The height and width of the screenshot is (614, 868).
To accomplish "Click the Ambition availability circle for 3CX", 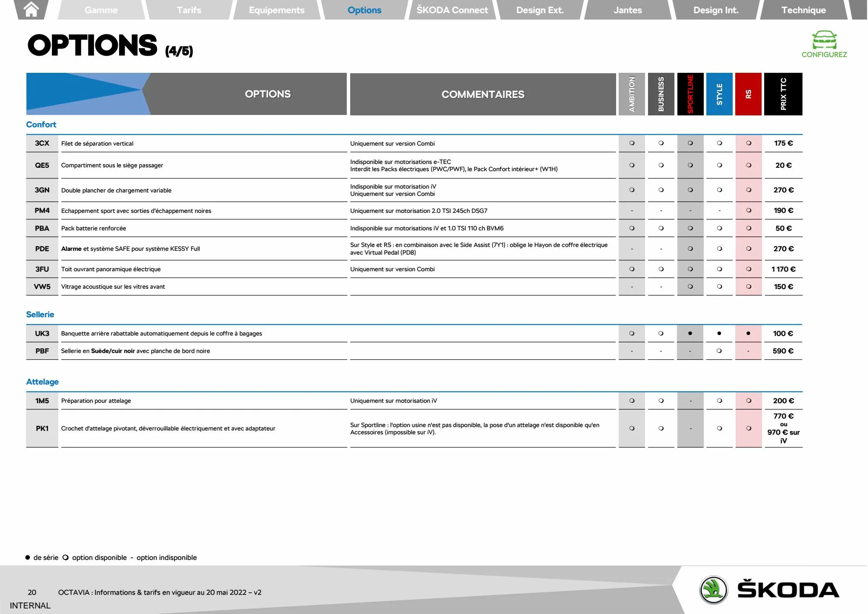I will tap(632, 143).
